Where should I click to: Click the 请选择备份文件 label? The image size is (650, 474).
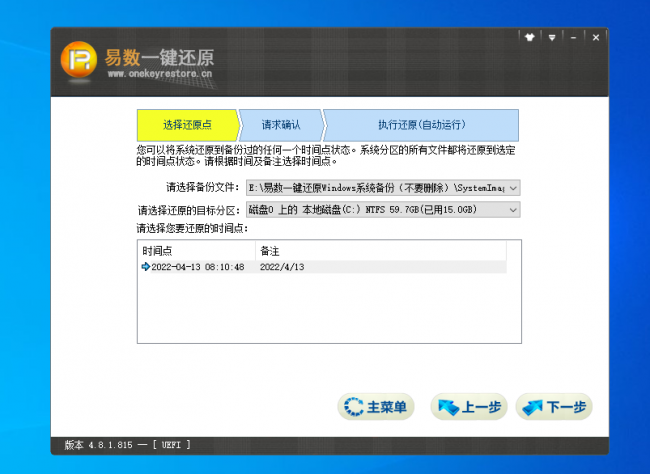click(x=203, y=187)
